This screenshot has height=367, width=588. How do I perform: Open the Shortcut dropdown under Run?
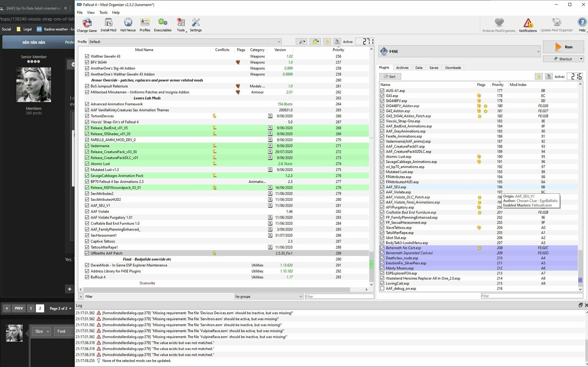(x=563, y=59)
